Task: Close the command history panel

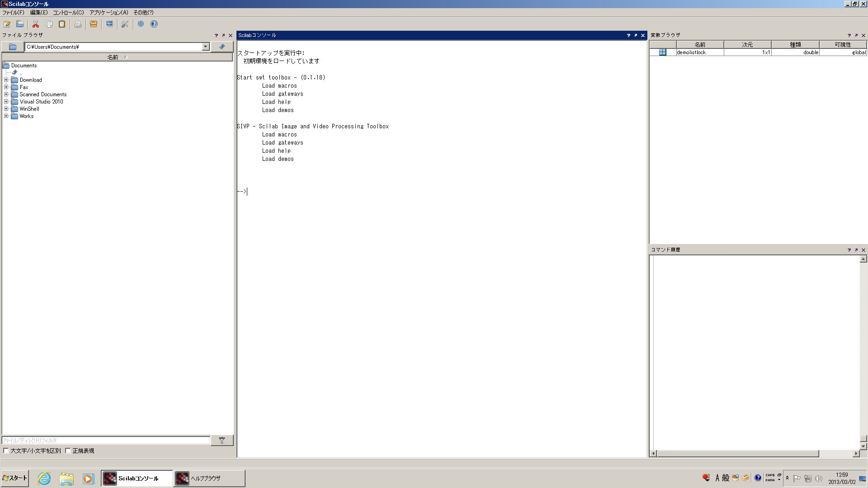Action: 863,250
